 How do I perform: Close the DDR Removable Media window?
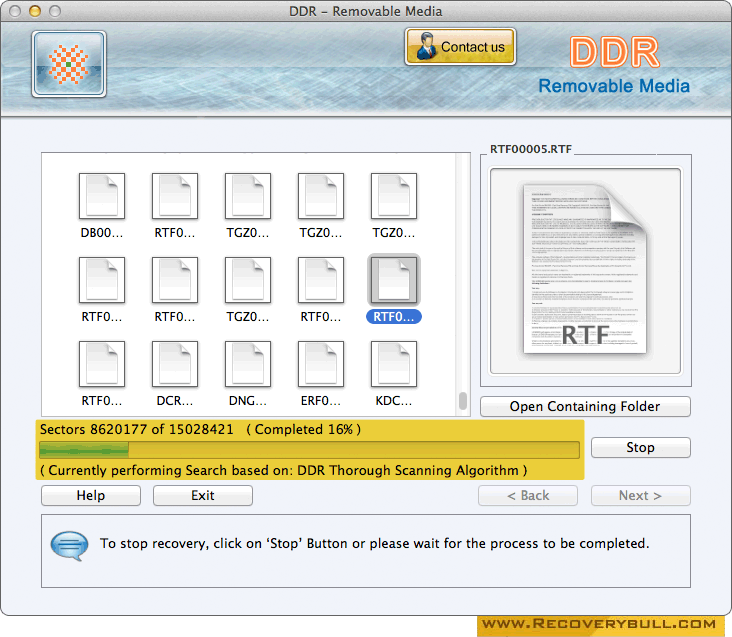click(14, 11)
